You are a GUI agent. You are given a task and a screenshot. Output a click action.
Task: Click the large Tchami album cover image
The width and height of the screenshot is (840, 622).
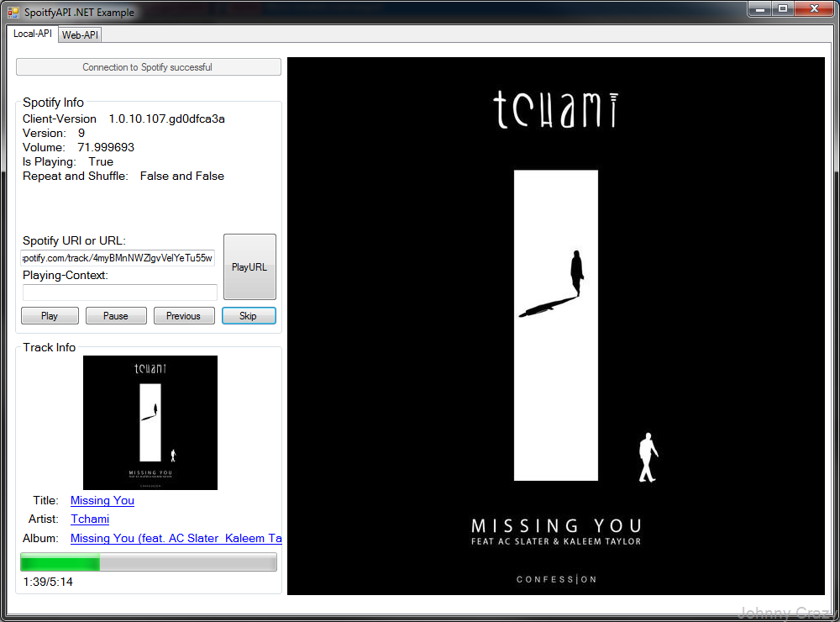(x=555, y=326)
